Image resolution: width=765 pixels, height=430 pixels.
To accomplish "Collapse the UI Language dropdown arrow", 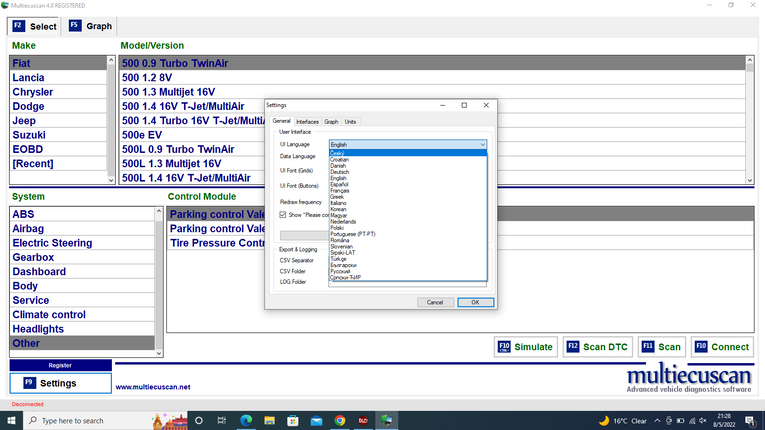I will [482, 145].
